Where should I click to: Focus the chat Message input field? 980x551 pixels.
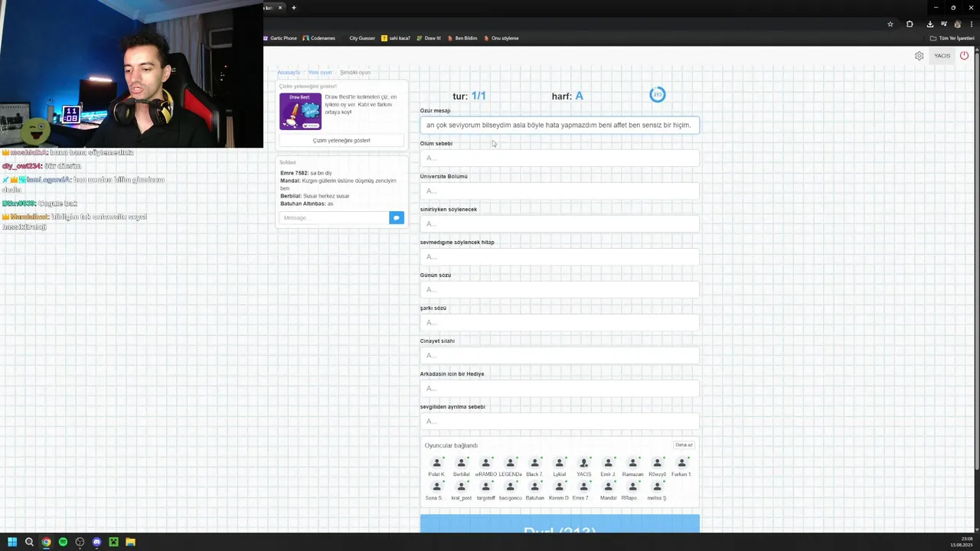[x=335, y=218]
